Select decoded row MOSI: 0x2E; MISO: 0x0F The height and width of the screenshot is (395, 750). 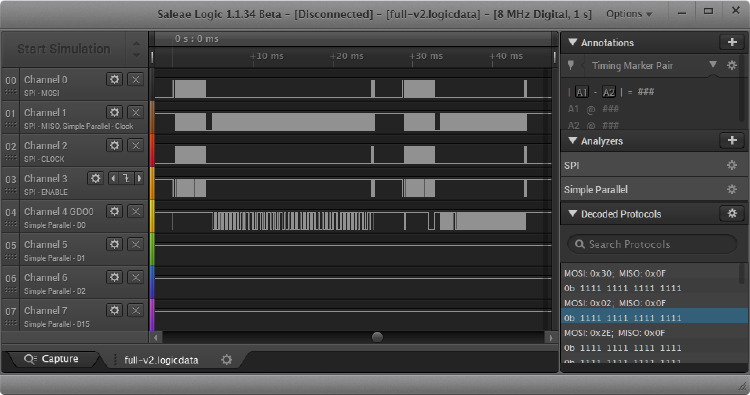click(614, 333)
